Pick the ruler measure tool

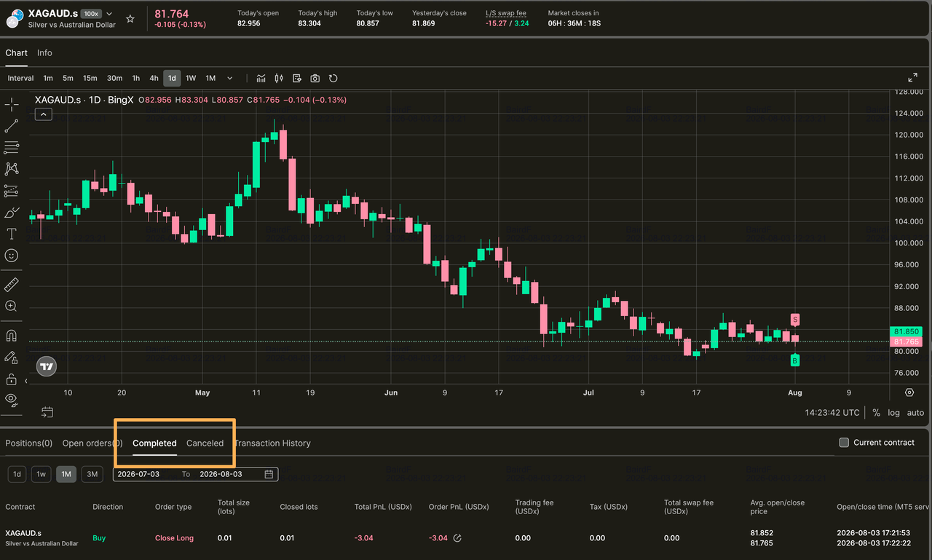click(x=12, y=285)
